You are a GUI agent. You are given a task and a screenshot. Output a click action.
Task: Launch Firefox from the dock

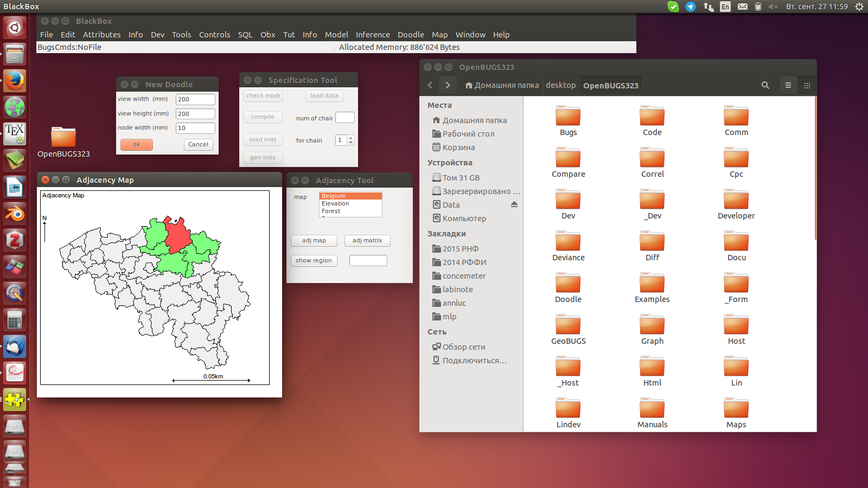pyautogui.click(x=15, y=81)
